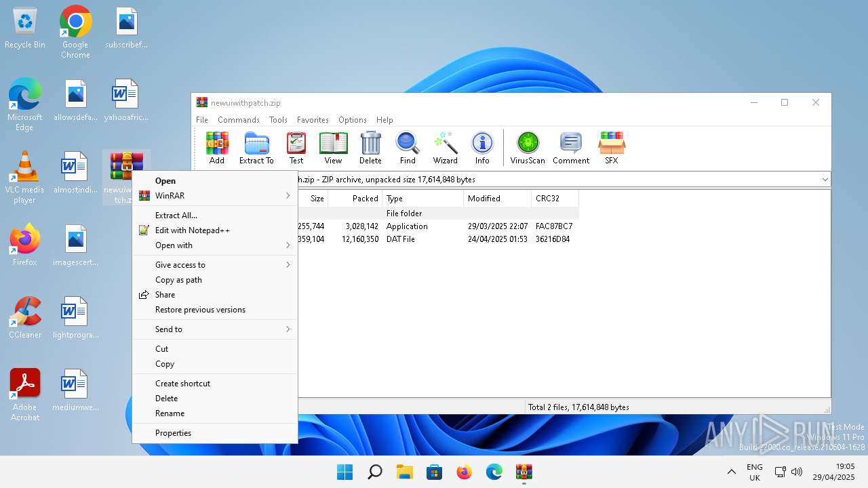Choose Edit with Notepad++
This screenshot has height=488, width=868.
coord(215,230)
